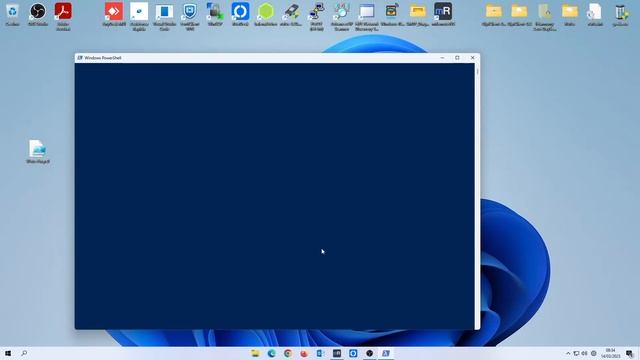
Task: Select the image file on the desktop
Action: 38,151
